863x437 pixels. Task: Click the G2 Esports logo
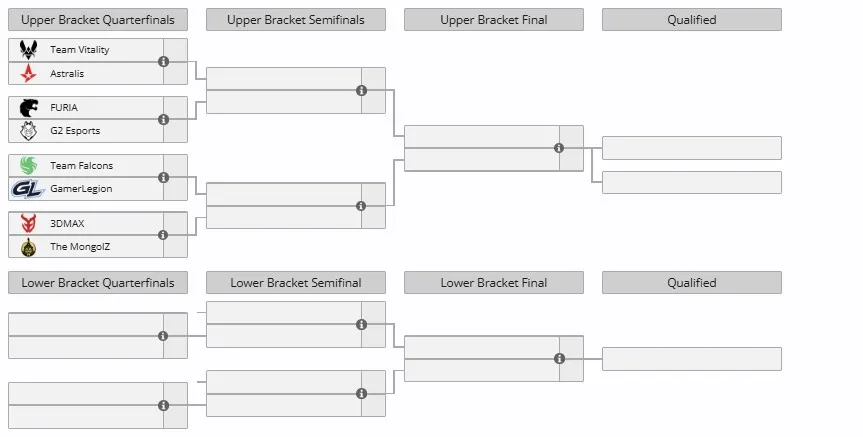click(x=28, y=131)
